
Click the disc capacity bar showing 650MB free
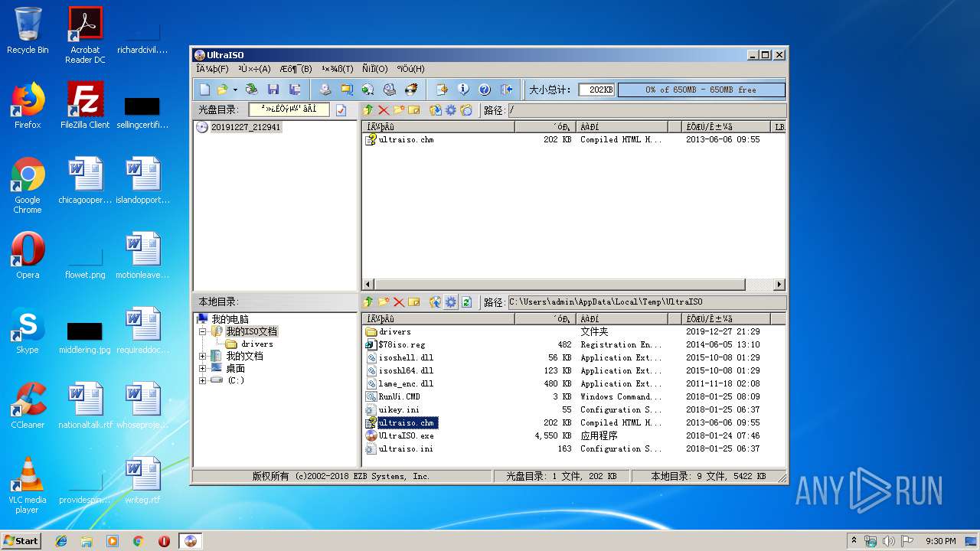[x=701, y=90]
